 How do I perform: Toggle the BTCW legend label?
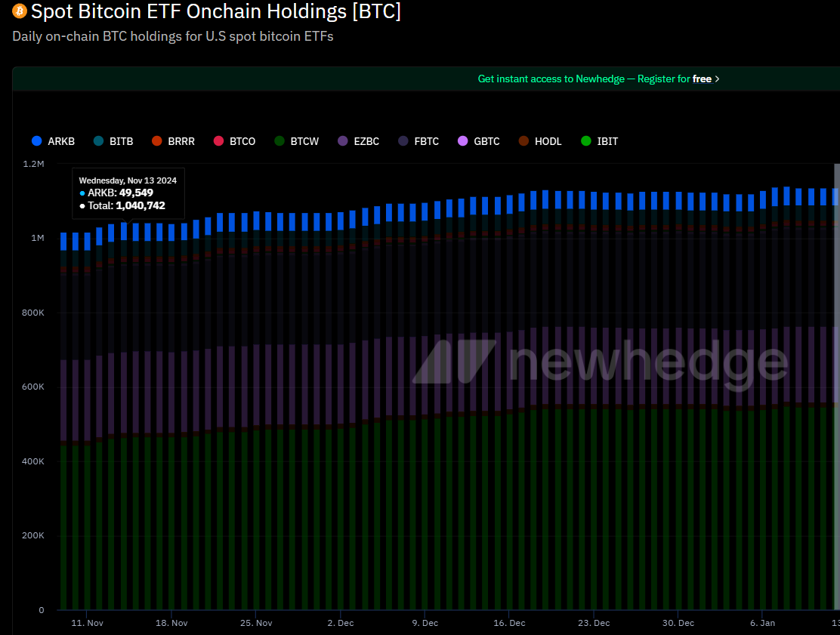pos(304,141)
